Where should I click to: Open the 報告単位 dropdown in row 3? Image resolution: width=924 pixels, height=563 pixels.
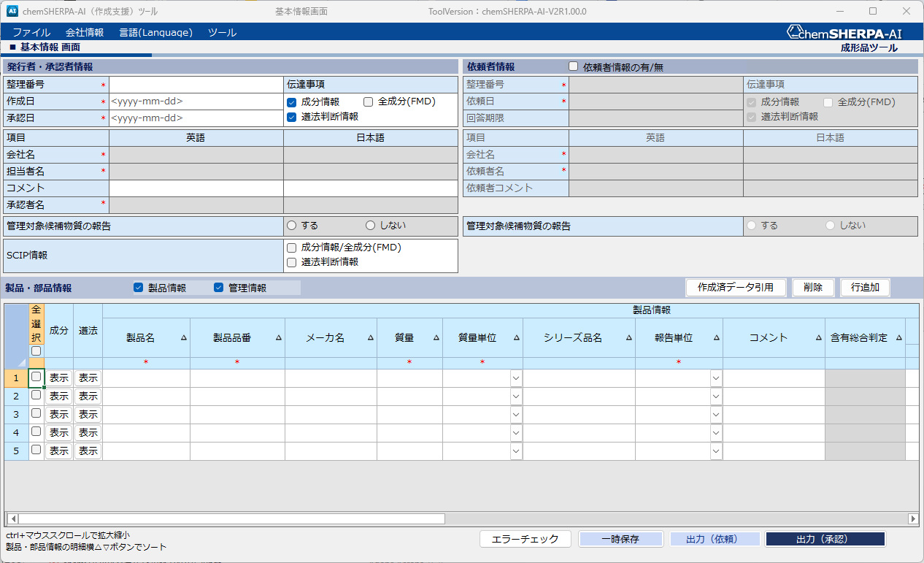pos(716,415)
